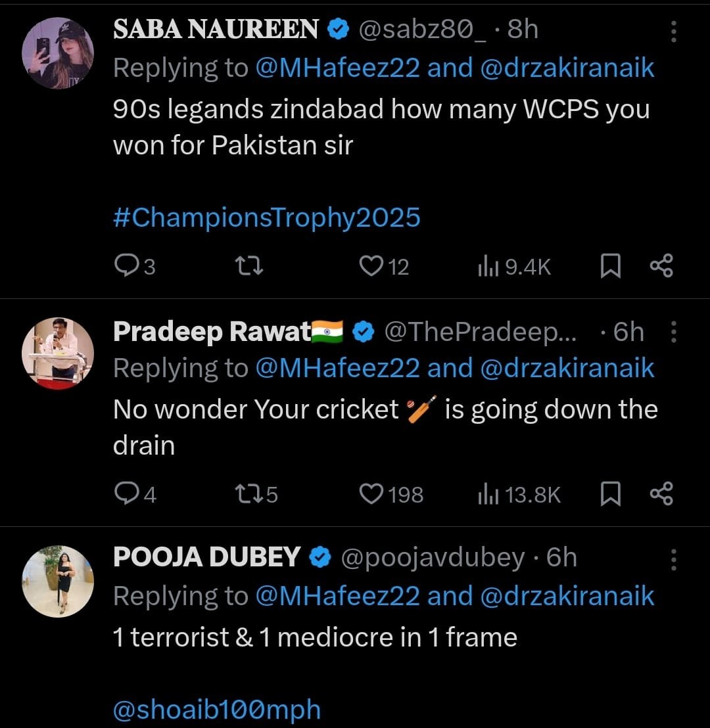Bookmark Saba Naureen's tweet

611,265
